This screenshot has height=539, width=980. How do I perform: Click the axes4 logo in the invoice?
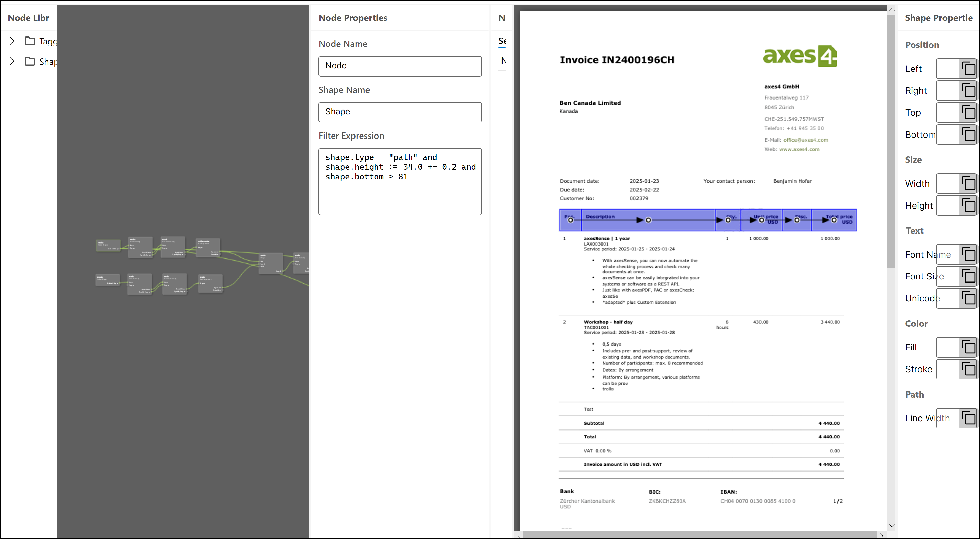[800, 56]
